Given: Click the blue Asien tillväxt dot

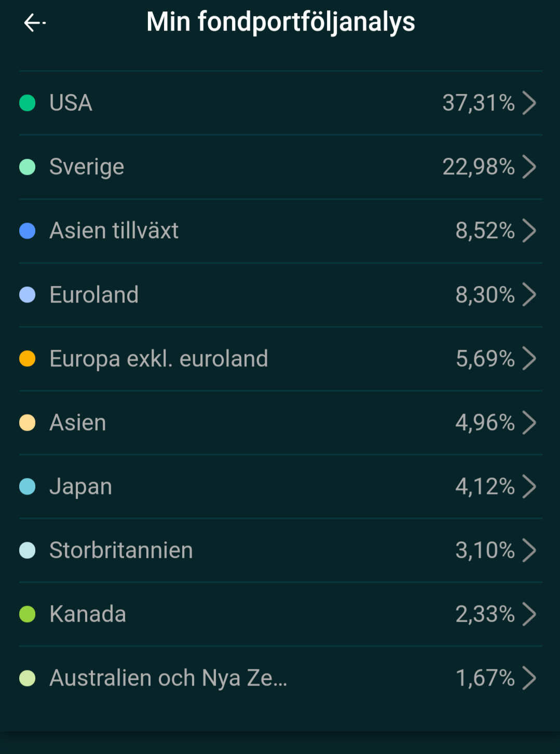Looking at the screenshot, I should (x=27, y=230).
